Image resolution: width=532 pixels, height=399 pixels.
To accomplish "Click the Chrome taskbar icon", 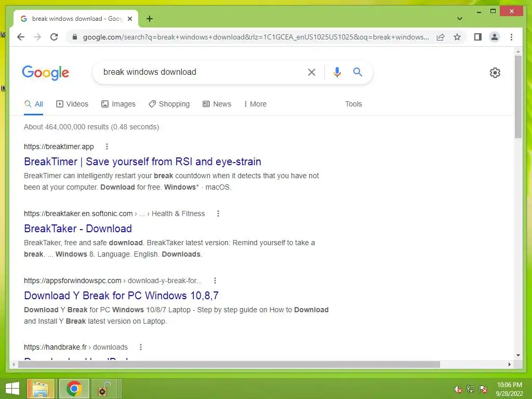I will coord(74,389).
